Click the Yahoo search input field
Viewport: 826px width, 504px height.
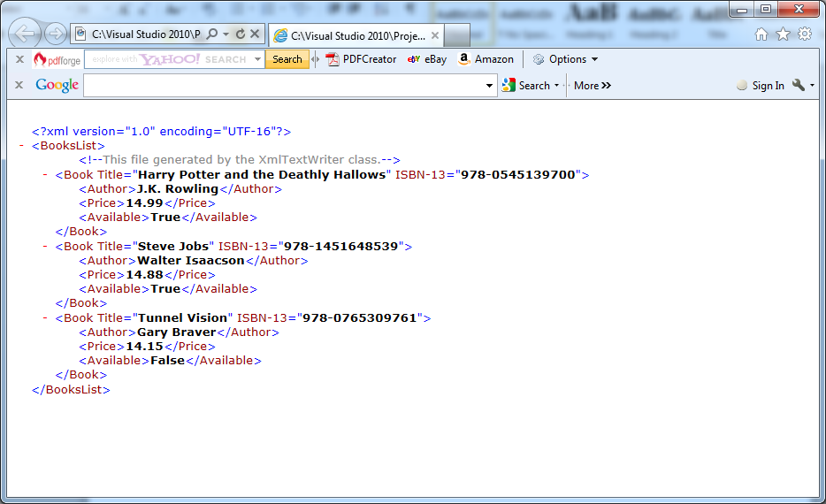[x=169, y=59]
